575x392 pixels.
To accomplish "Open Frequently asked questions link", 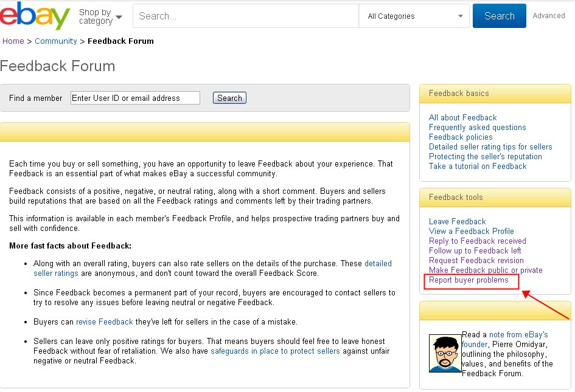I will [477, 128].
